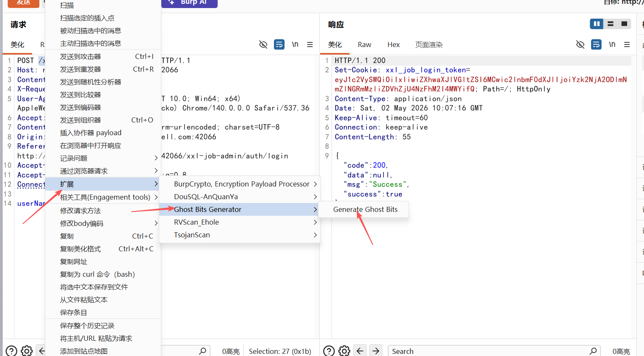Open the Burp AI button
Image resolution: width=644 pixels, height=356 pixels.
click(x=189, y=3)
